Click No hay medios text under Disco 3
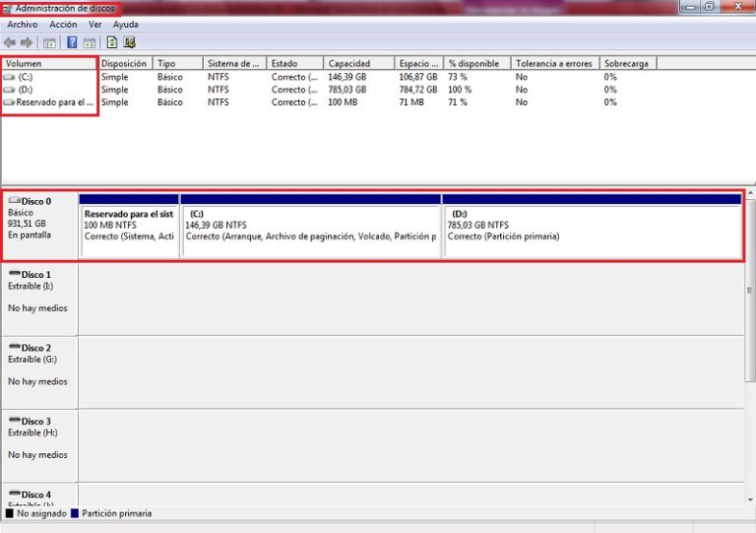The width and height of the screenshot is (756, 533). [x=37, y=454]
